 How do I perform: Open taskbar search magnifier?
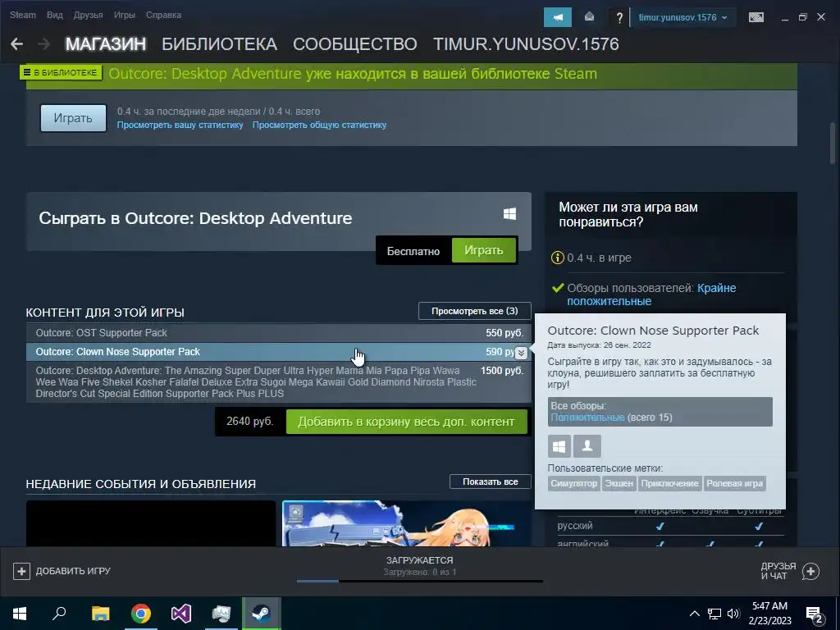click(59, 614)
